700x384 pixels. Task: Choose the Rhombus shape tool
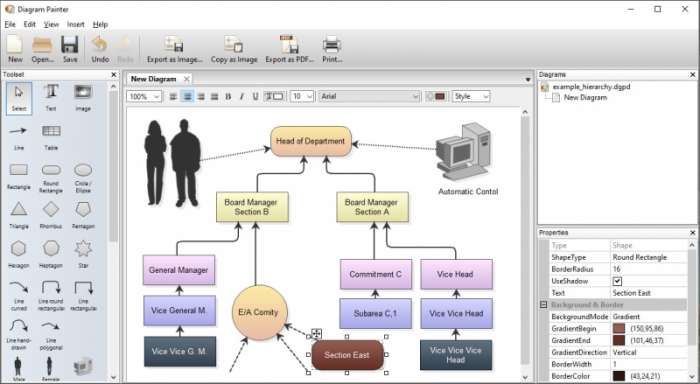[51, 215]
